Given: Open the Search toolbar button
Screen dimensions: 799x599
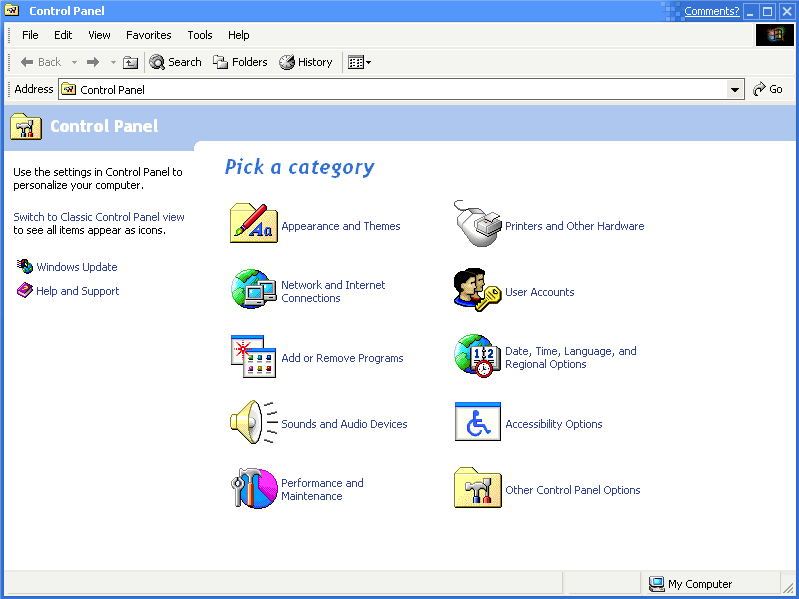Looking at the screenshot, I should click(x=175, y=62).
